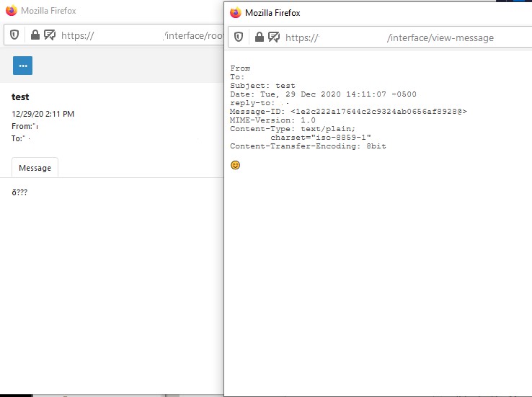Screen dimensions: 532x397
Task: Open the shield icon in the view-message window
Action: 239,37
